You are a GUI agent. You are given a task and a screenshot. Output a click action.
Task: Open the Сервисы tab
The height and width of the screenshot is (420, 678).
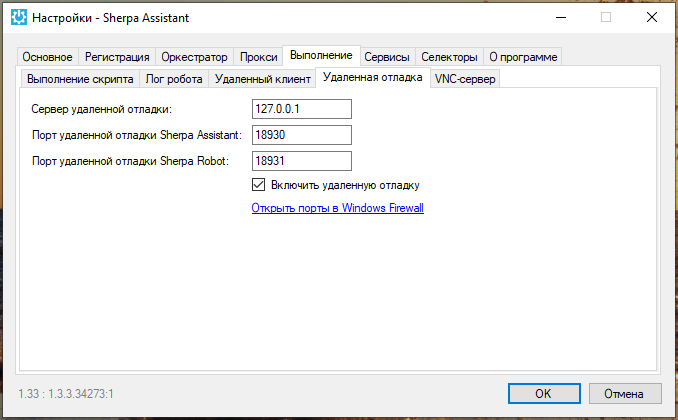tap(387, 57)
